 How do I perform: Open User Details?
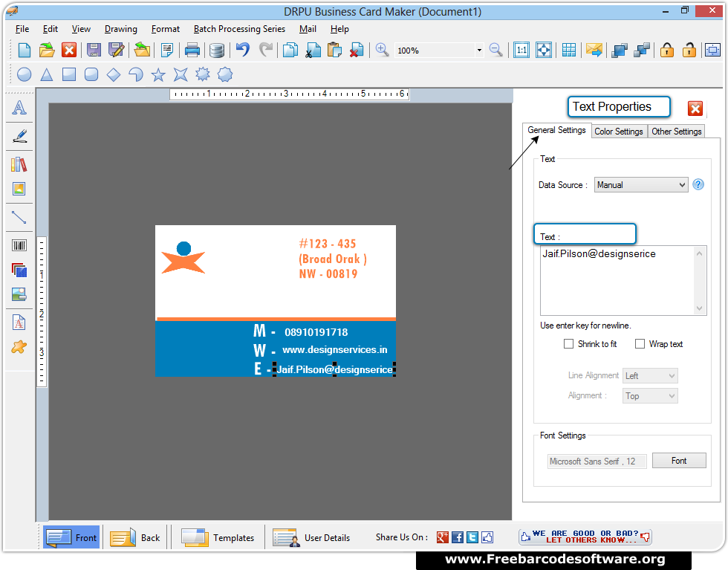(x=311, y=537)
